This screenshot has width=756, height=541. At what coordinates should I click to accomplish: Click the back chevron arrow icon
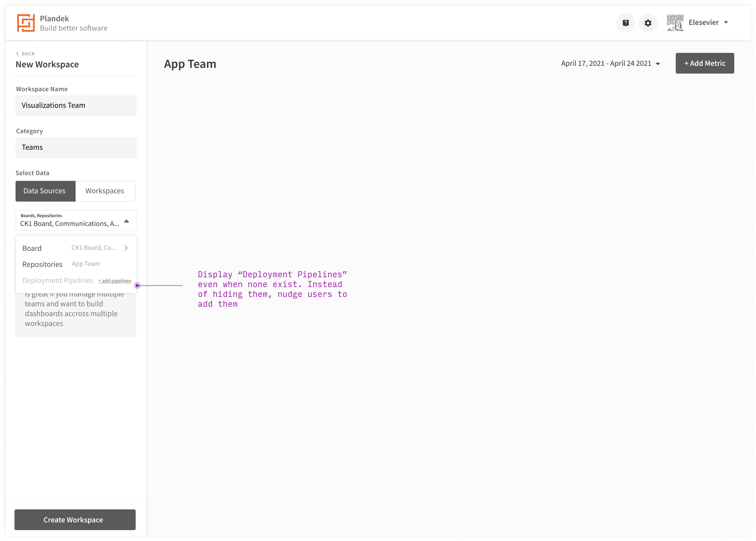17,54
